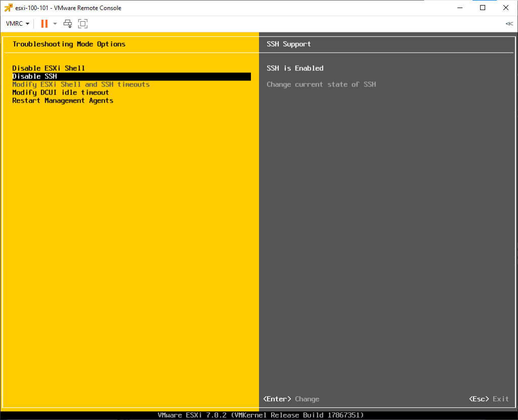518x420 pixels.
Task: Click the Send Ctrl+Alt+Del toolbar icon
Action: tap(67, 24)
